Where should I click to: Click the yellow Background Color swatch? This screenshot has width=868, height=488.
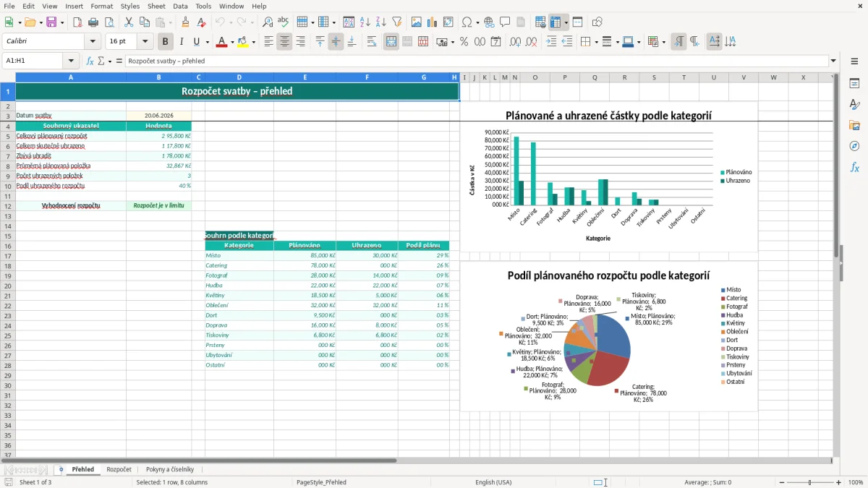tap(243, 42)
